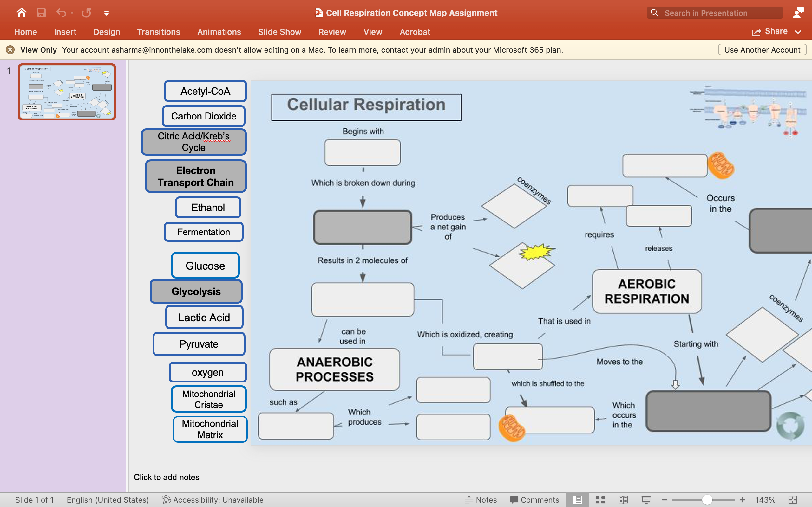812x507 pixels.
Task: Open account profile icon
Action: (x=798, y=13)
